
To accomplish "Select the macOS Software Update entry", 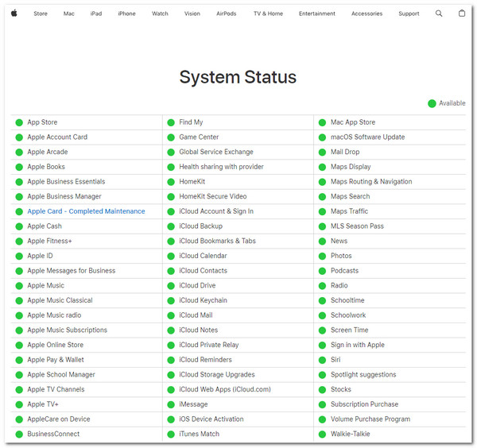I will click(x=367, y=137).
